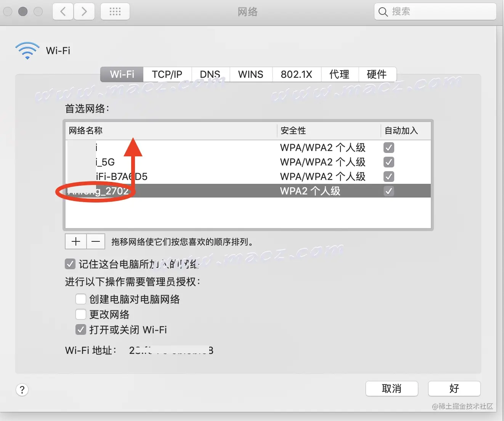Open the WINS tab

coord(250,74)
